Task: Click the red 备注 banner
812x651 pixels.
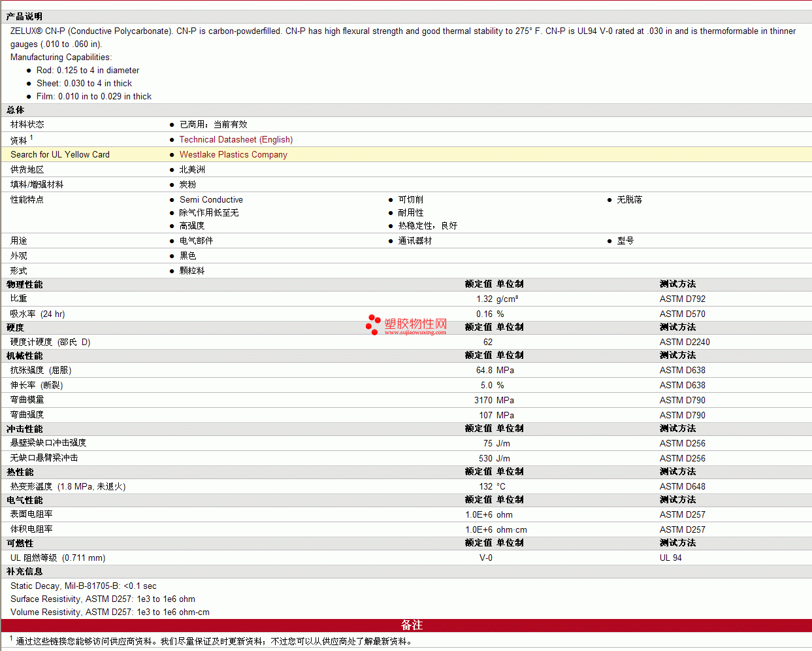Action: point(412,625)
